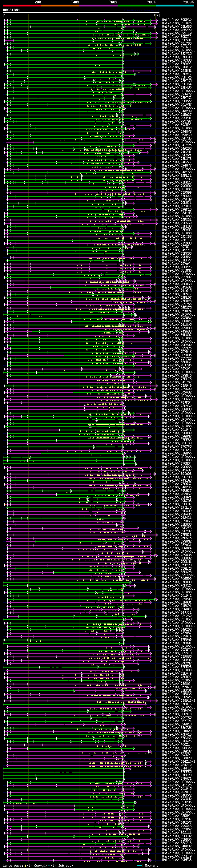Select the UniRef100_Q39866 label

coord(177,521)
